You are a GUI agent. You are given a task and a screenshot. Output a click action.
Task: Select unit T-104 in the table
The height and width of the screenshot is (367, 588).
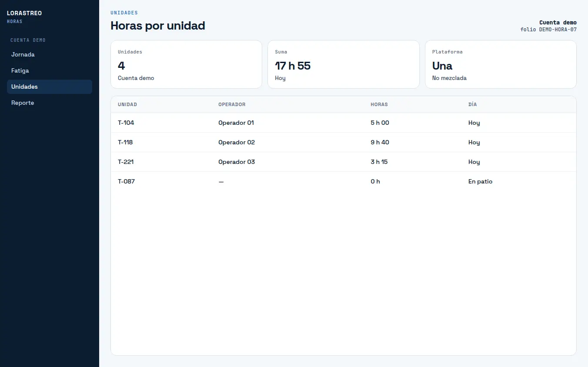tap(126, 123)
